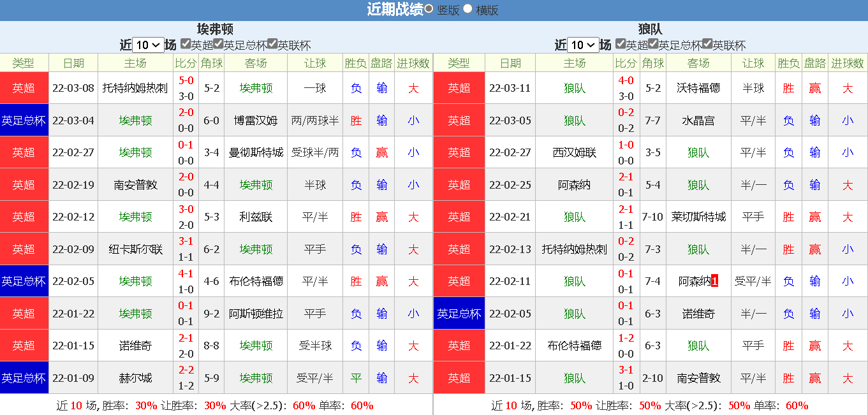This screenshot has width=868, height=415.
Task: Open 诺维奇 home team in 埃弗顿 table
Action: (x=135, y=346)
